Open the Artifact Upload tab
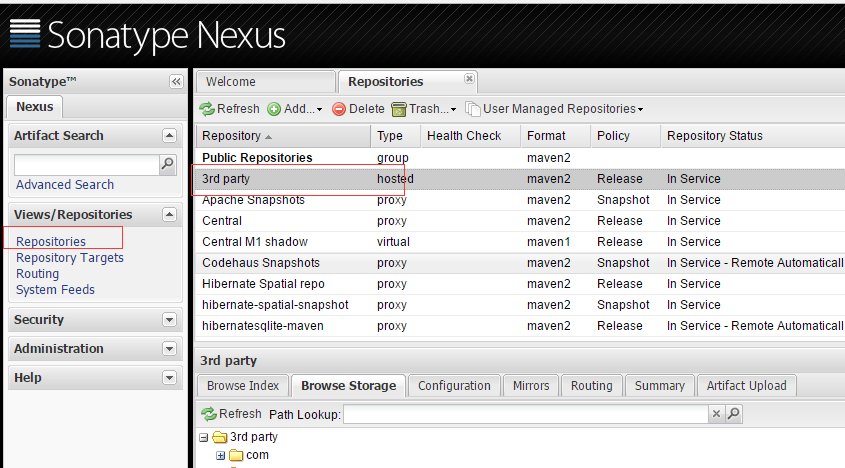This screenshot has width=845, height=468. (746, 386)
